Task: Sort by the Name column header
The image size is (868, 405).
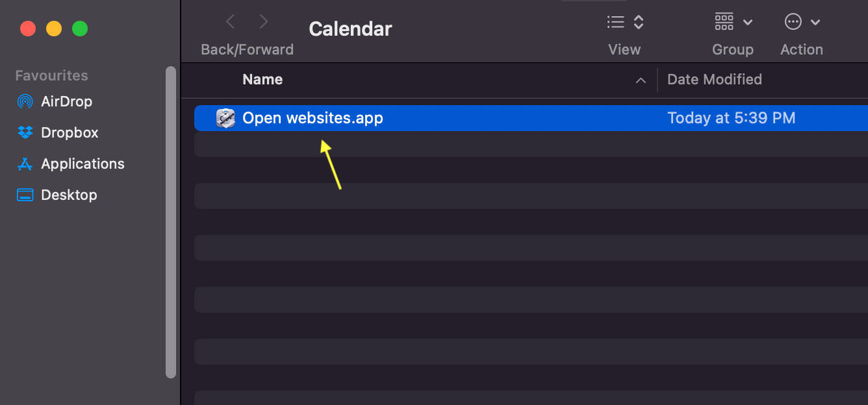Action: [262, 79]
